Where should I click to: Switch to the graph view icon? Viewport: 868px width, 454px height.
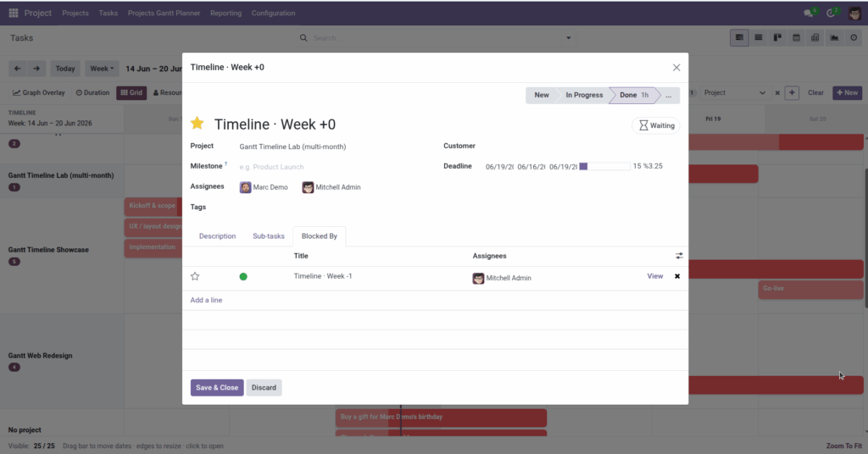tap(834, 37)
